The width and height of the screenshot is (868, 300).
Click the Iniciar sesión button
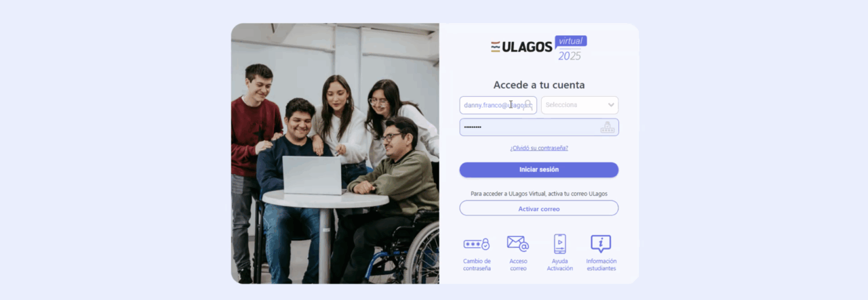point(539,169)
